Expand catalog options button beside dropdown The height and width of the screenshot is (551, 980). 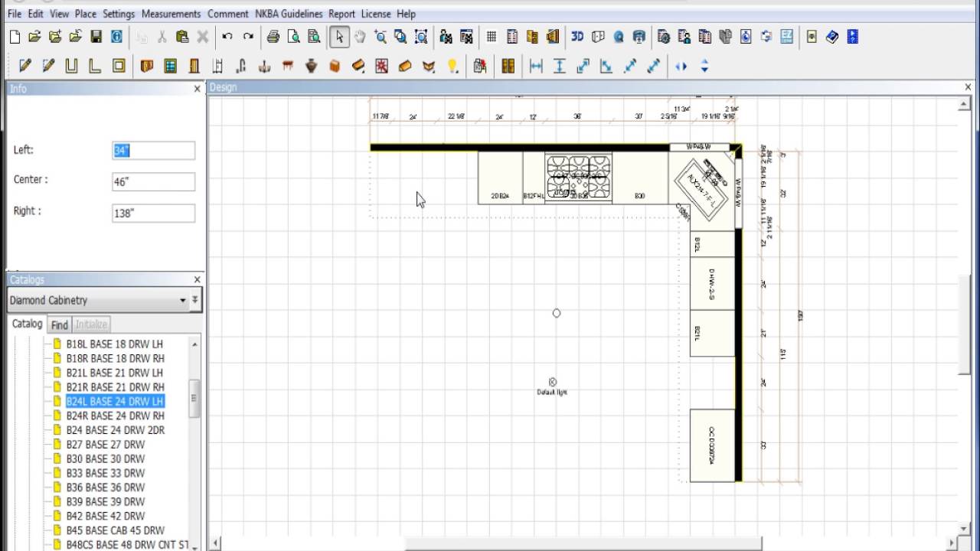195,300
